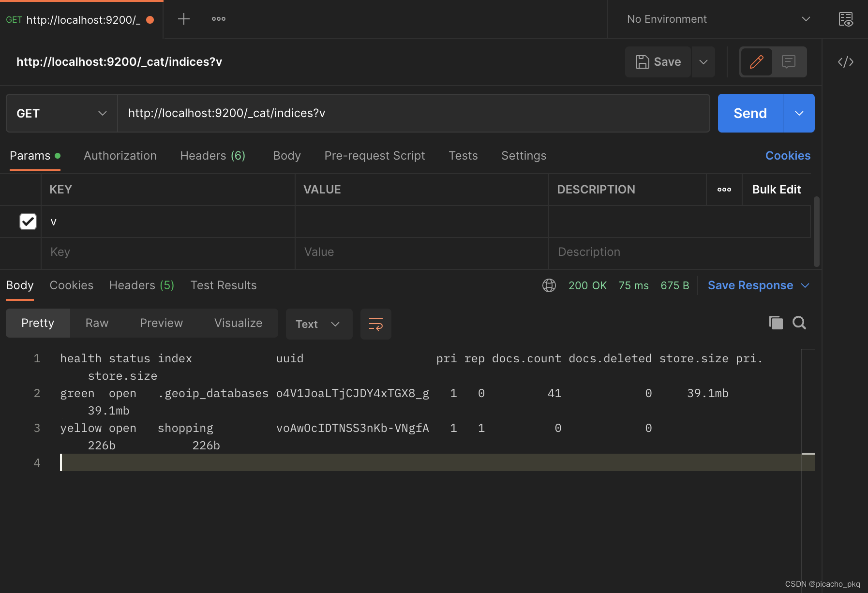Open the Text format dropdown
Screen dimensions: 868x593
click(319, 324)
